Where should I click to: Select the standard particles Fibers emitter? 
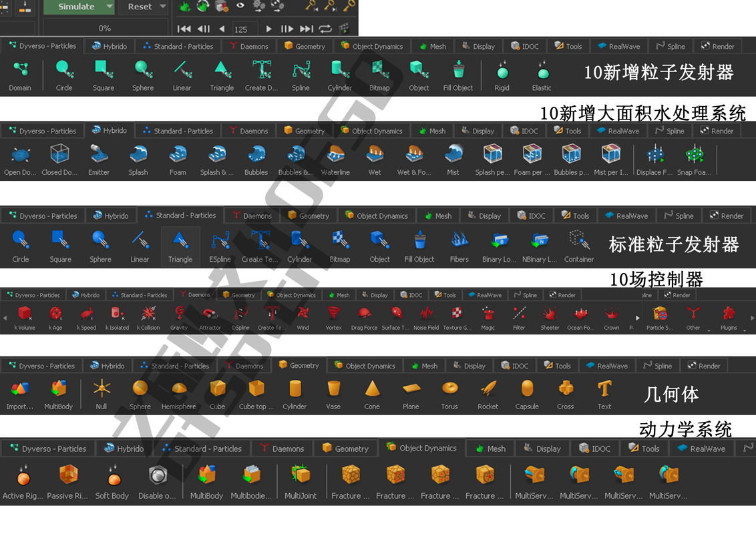tap(459, 240)
